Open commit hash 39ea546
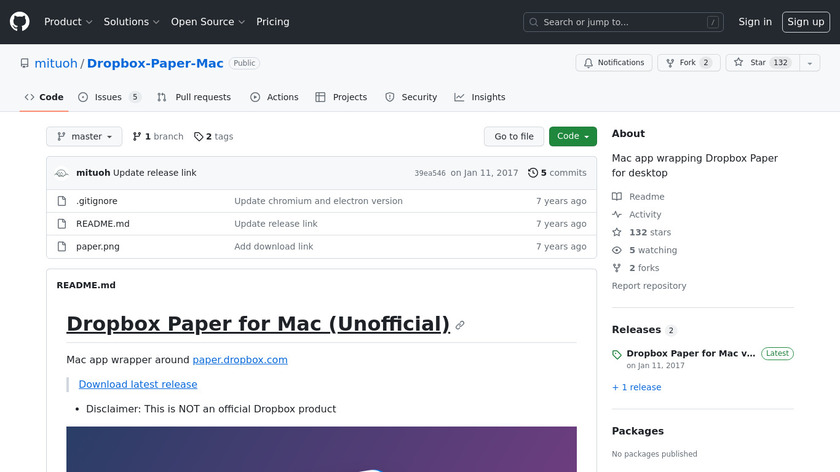The width and height of the screenshot is (840, 472). 430,173
